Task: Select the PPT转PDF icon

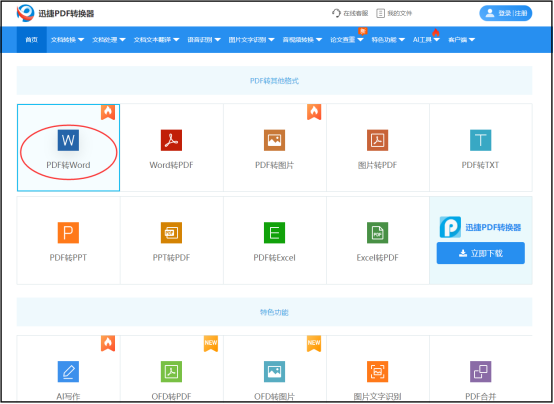Action: click(x=171, y=233)
